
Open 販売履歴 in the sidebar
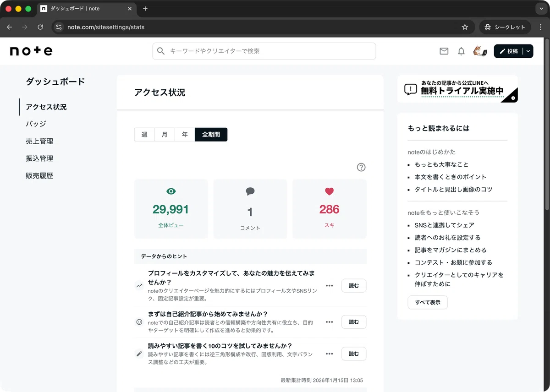[x=39, y=175]
